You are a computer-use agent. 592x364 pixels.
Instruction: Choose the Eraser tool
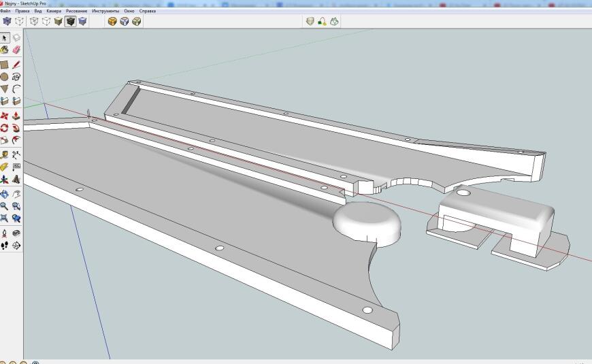[x=16, y=50]
